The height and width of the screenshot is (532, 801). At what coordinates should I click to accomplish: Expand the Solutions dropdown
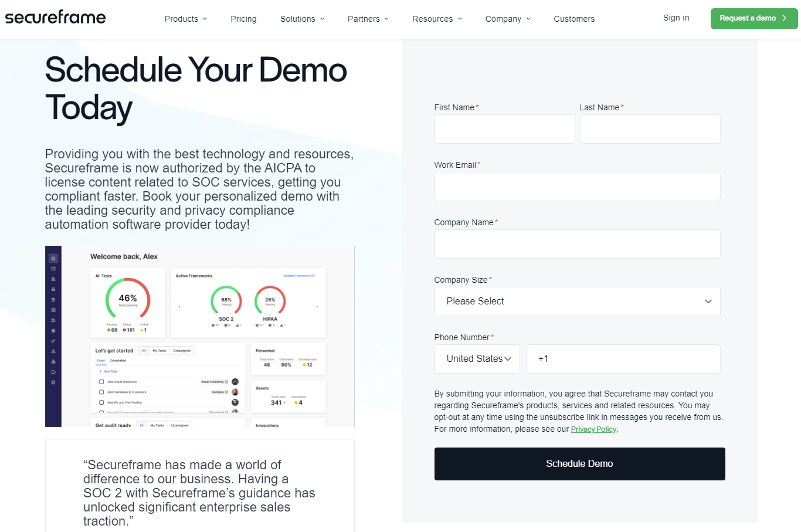pos(302,19)
